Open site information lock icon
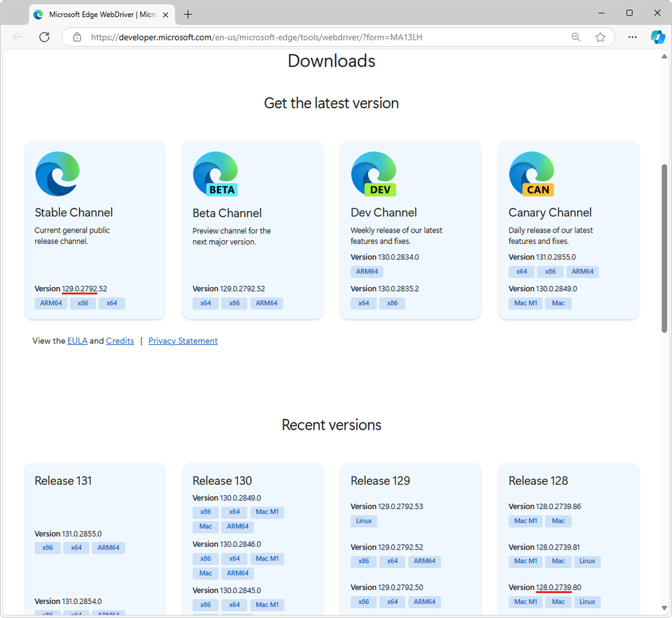The height and width of the screenshot is (618, 672). (x=77, y=37)
